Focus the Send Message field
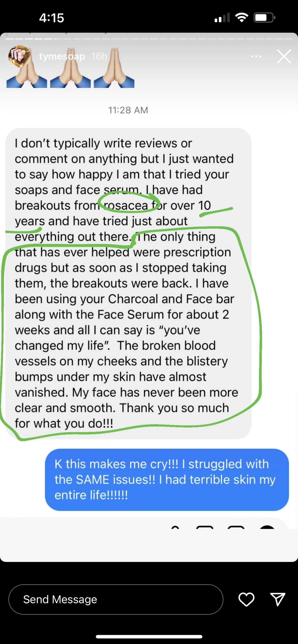This screenshot has width=298, height=644. tap(116, 599)
